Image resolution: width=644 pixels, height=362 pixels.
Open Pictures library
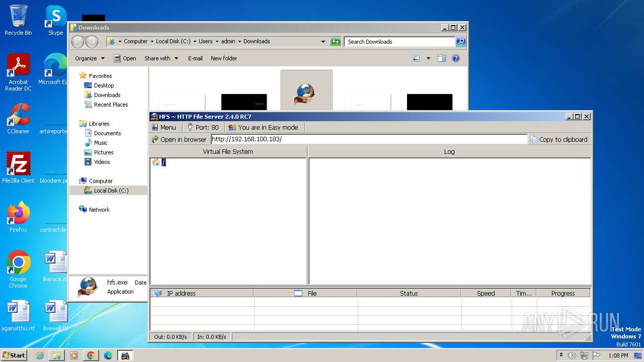pos(104,152)
